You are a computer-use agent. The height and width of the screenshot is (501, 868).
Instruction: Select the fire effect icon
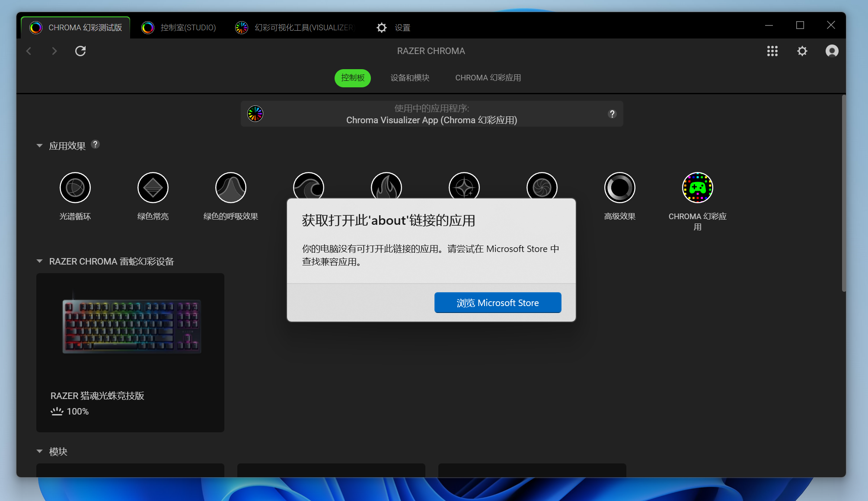coord(386,185)
